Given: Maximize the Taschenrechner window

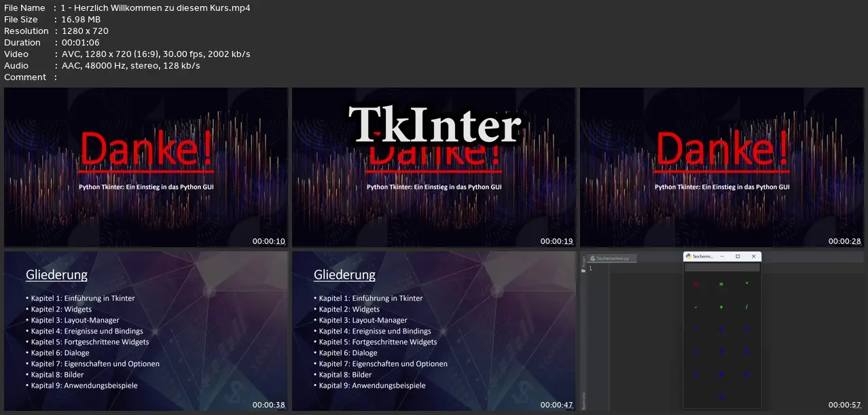Looking at the screenshot, I should [738, 257].
